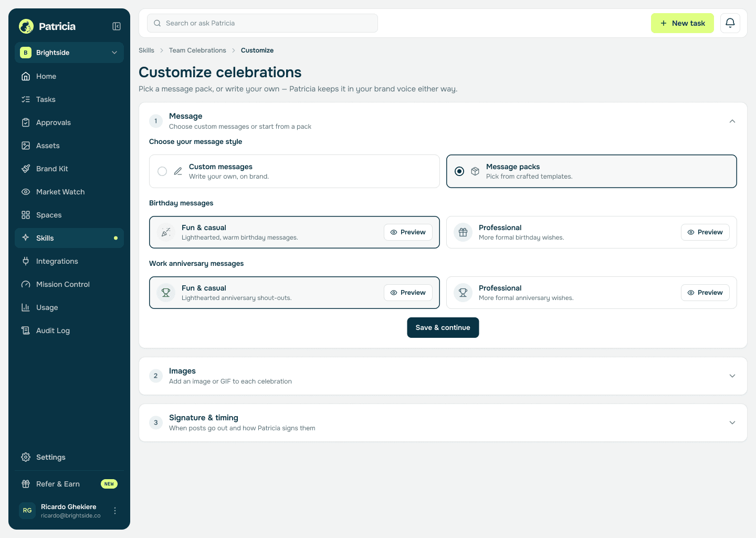Open the Brightside workspace dropdown

click(69, 53)
